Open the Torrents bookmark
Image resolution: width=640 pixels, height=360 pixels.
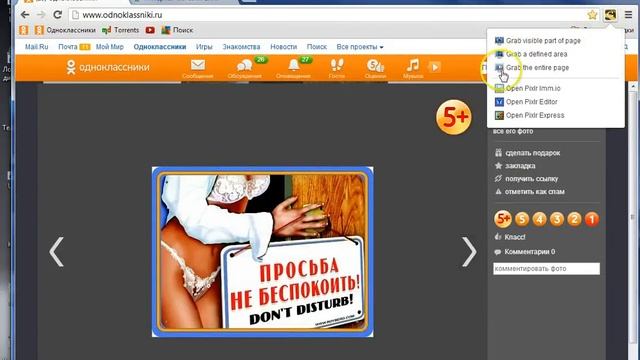[121, 30]
